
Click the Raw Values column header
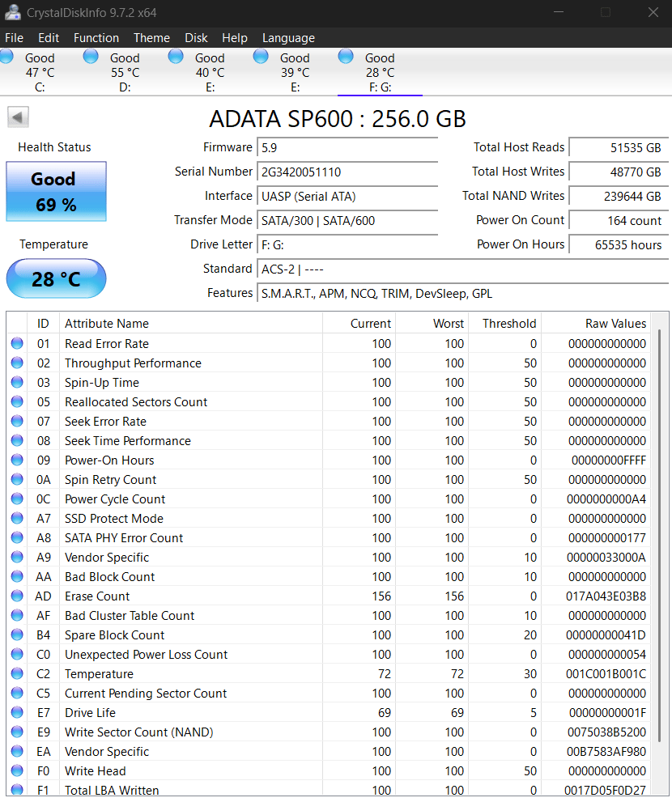click(596, 323)
